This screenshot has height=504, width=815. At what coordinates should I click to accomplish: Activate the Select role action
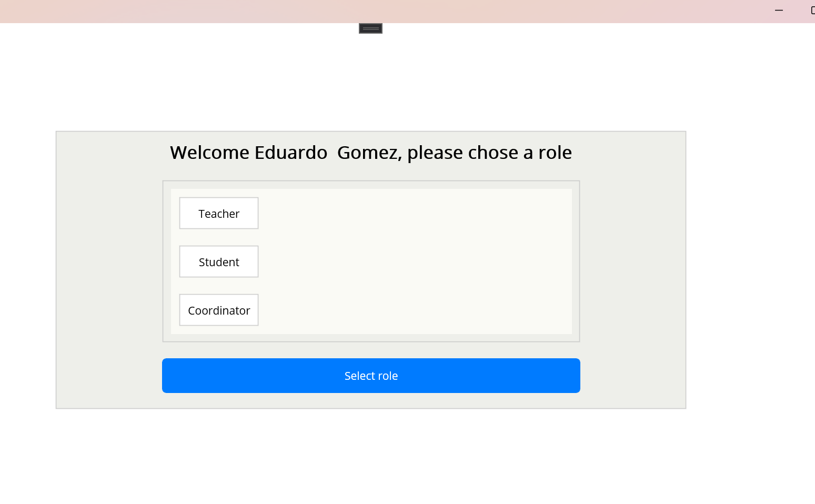371,375
